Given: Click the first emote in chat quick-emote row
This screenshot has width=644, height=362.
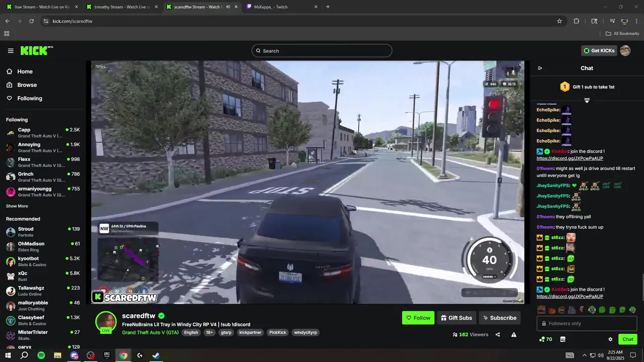Looking at the screenshot, I should [541, 310].
